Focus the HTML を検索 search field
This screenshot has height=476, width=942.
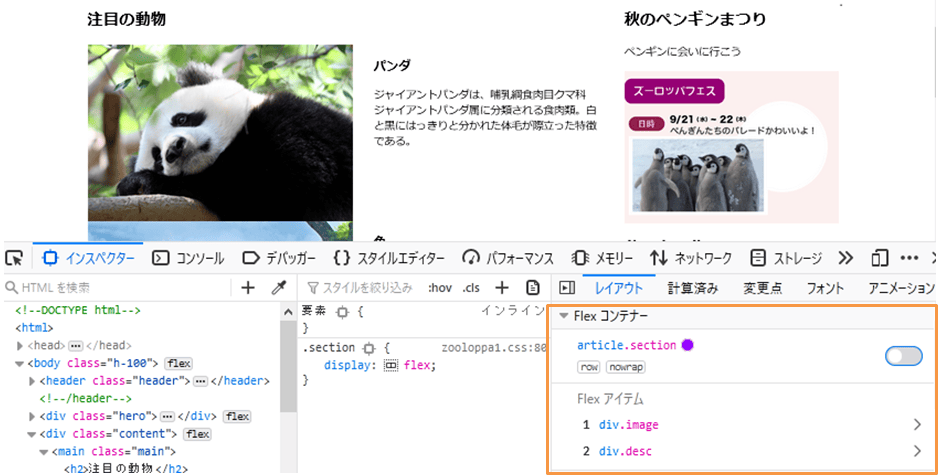[x=117, y=288]
